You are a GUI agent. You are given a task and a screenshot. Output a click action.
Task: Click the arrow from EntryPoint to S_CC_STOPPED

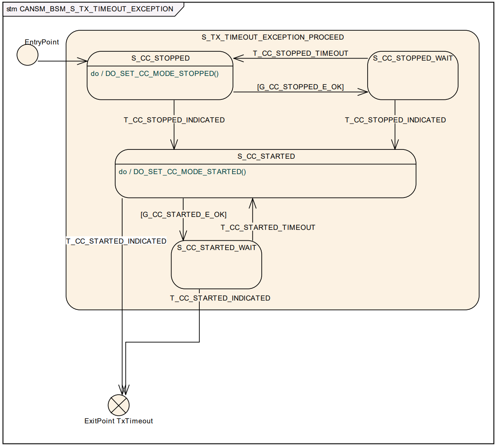(x=61, y=61)
